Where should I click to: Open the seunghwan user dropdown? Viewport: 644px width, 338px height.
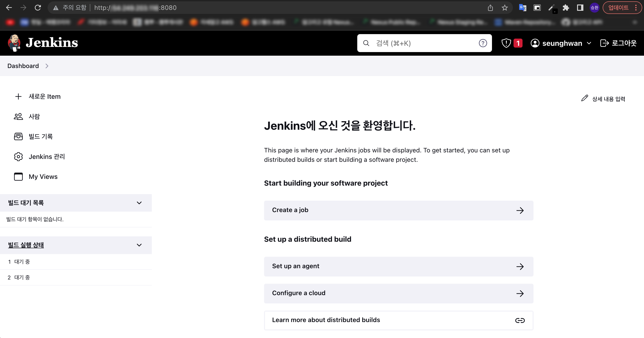(589, 43)
